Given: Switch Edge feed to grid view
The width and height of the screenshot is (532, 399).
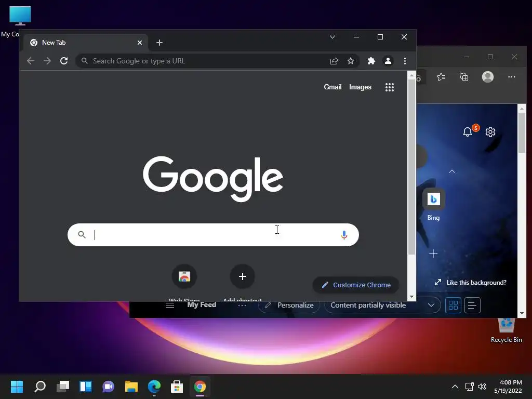Looking at the screenshot, I should 453,305.
